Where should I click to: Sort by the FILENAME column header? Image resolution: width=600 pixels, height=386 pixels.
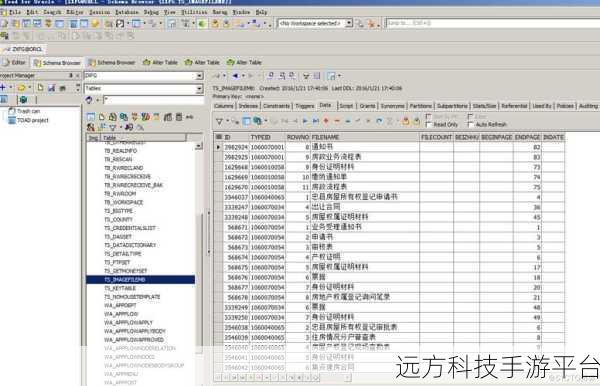(x=365, y=137)
